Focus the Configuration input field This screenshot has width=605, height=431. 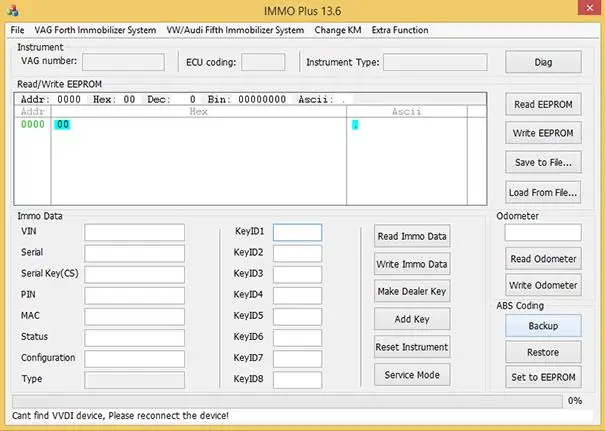[134, 359]
